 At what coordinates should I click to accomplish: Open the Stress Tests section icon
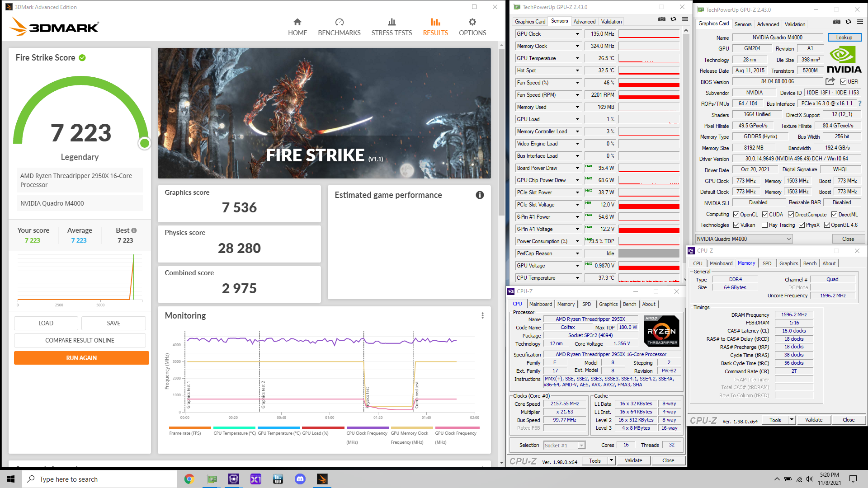[x=392, y=22]
